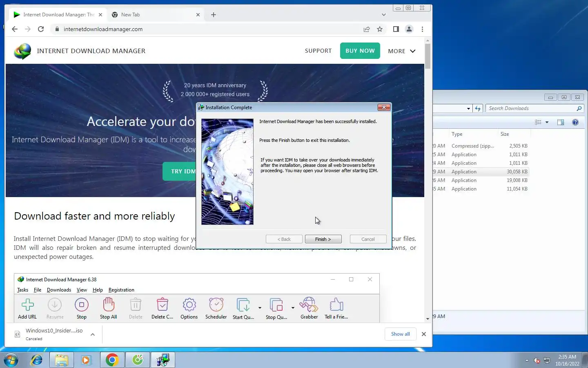Toggle Chrome side panel icon
Image resolution: width=588 pixels, height=368 pixels.
click(x=396, y=29)
